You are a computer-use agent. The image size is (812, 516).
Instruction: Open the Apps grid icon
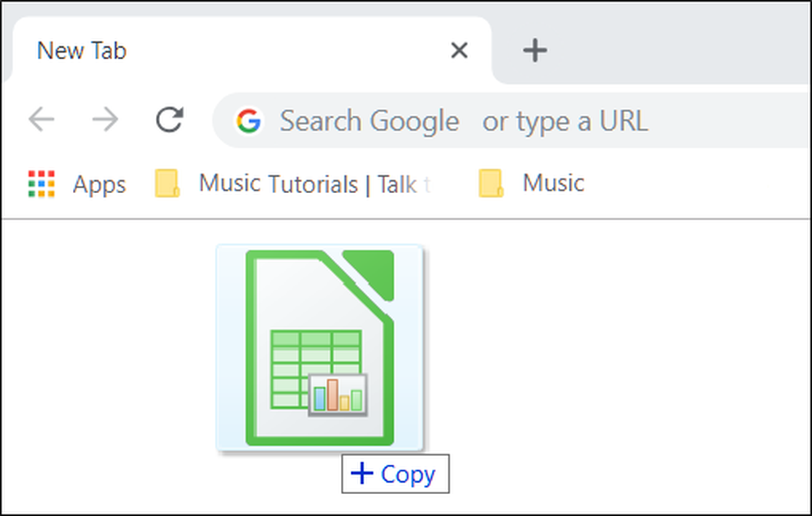pos(41,183)
